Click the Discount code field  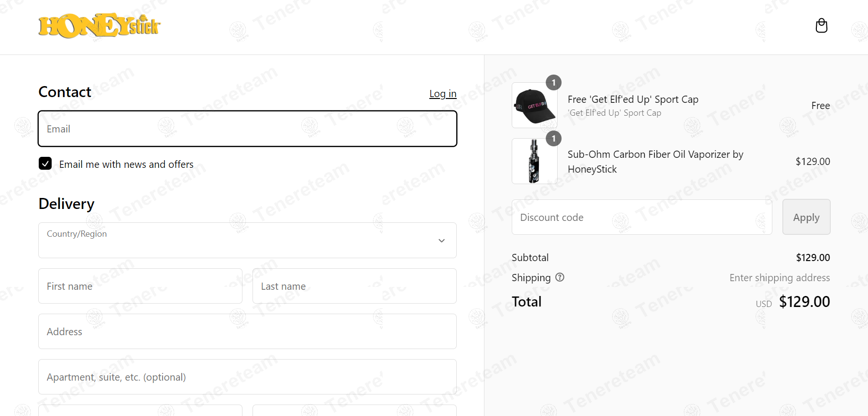pyautogui.click(x=641, y=217)
